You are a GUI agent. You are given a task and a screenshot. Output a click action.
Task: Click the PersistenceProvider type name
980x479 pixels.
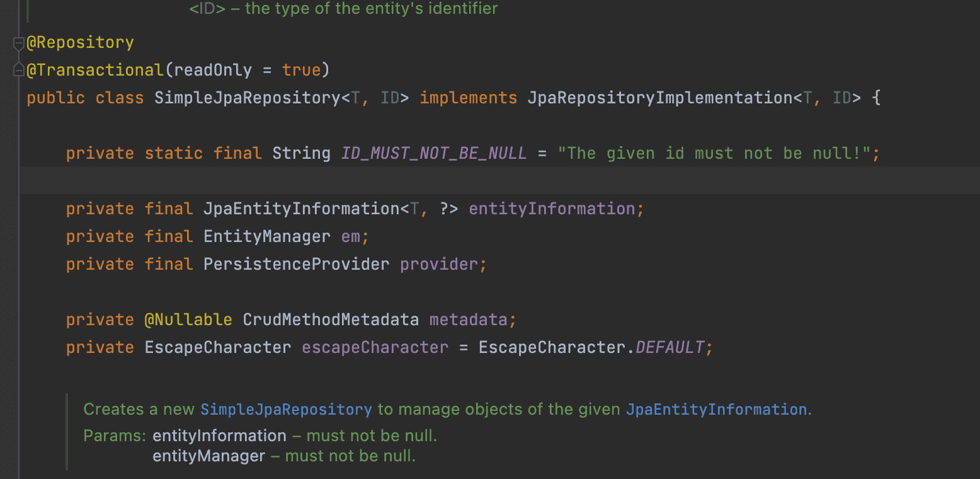pos(296,265)
